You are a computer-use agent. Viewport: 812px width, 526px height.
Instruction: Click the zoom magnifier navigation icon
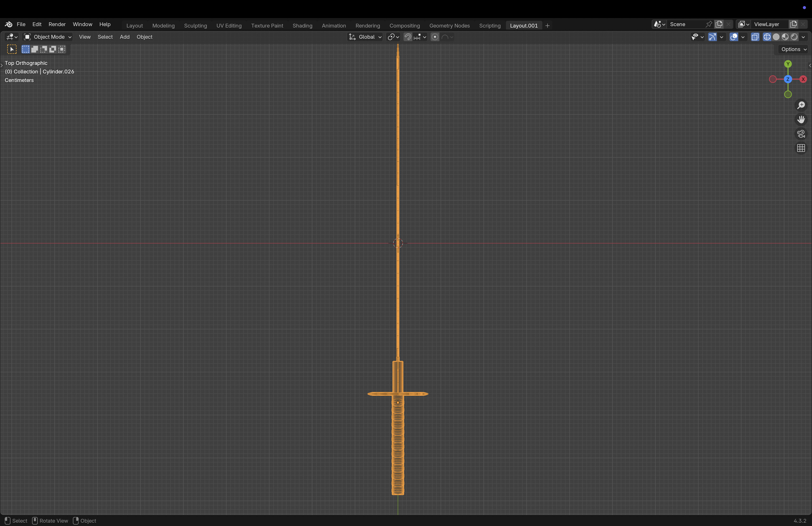click(x=801, y=105)
